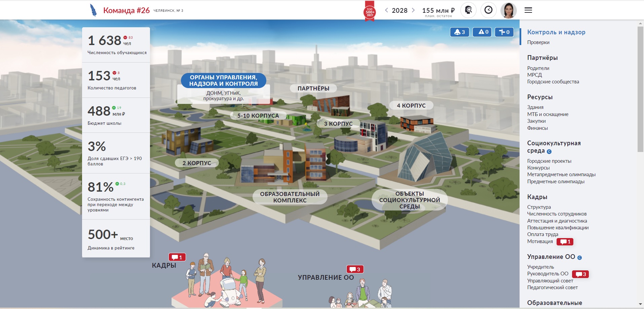Viewport: 644px width, 309px height.
Task: Click the blue info icon beside Управление ОО heading
Action: (579, 258)
